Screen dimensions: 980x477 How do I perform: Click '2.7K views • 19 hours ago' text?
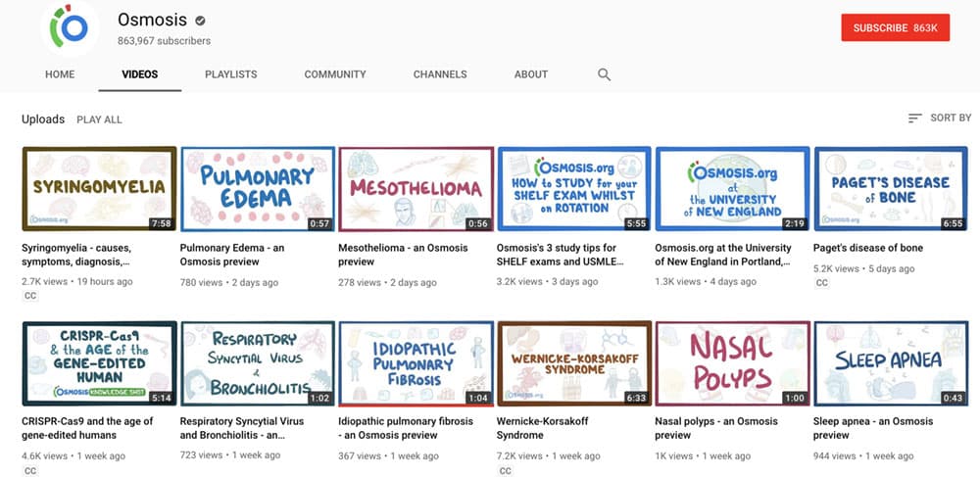coord(77,281)
